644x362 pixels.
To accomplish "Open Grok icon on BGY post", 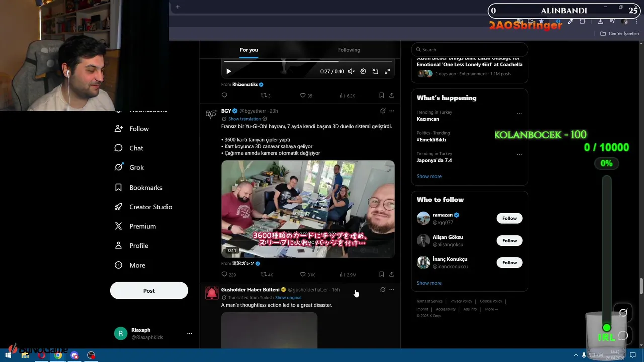I will pyautogui.click(x=383, y=111).
